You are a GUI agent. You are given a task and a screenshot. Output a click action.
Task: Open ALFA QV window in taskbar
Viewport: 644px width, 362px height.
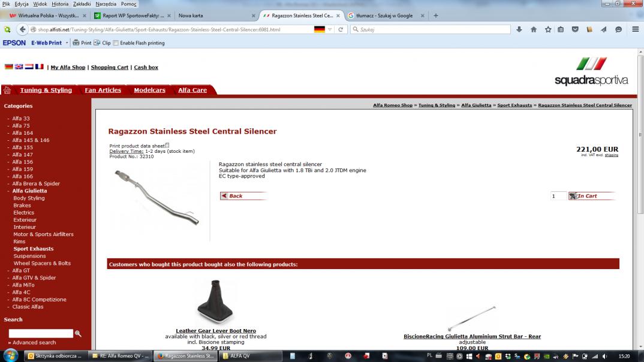click(249, 356)
